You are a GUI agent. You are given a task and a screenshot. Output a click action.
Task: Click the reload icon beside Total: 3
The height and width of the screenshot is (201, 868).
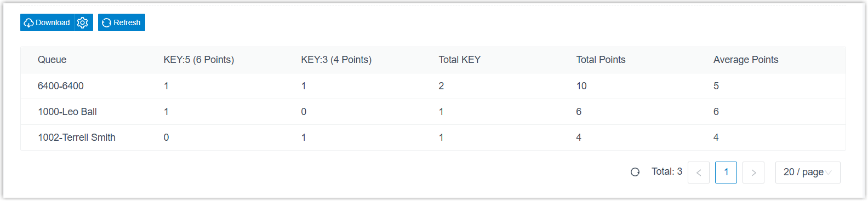coord(635,172)
